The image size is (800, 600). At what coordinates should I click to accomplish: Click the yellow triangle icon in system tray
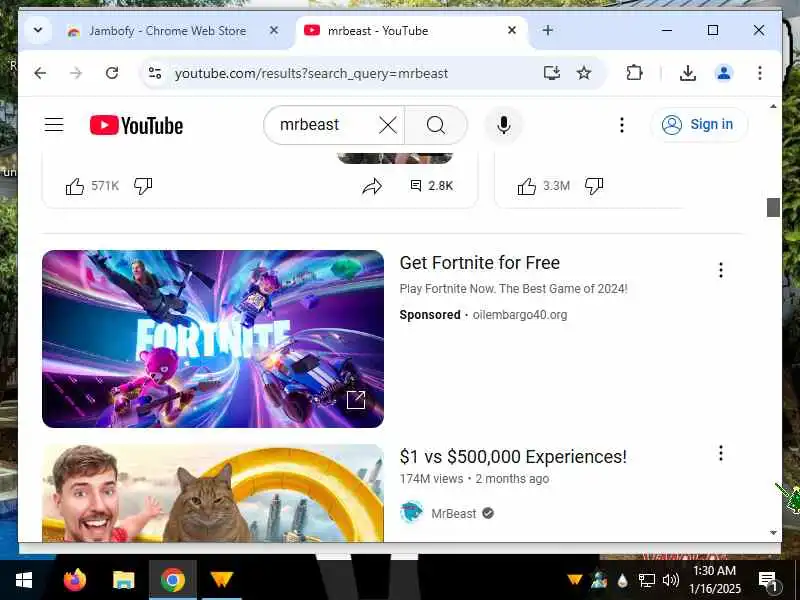(575, 580)
